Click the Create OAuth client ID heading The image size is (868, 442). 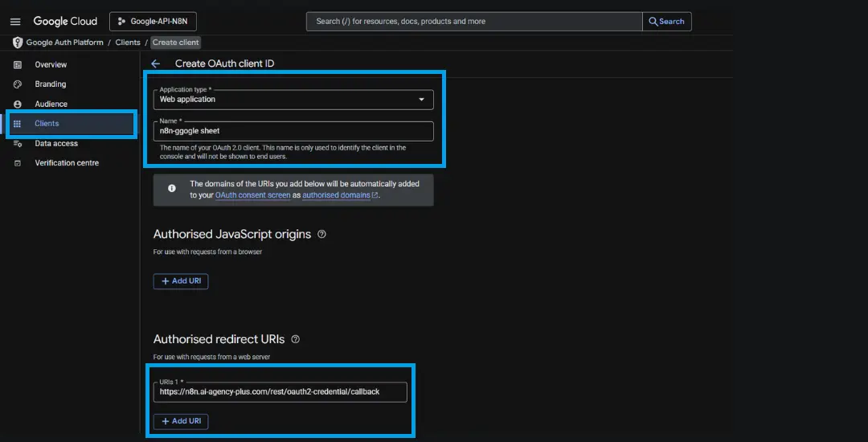[x=225, y=63]
